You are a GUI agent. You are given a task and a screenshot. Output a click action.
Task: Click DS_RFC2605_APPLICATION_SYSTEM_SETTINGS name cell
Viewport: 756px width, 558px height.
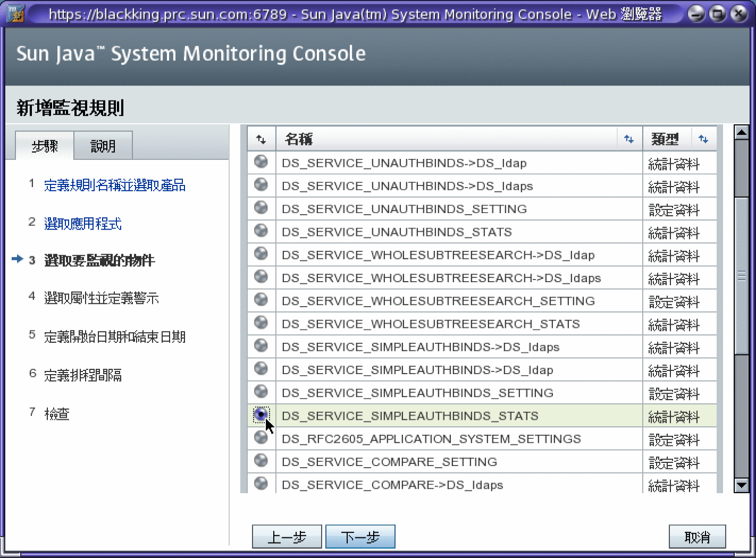tap(459, 438)
